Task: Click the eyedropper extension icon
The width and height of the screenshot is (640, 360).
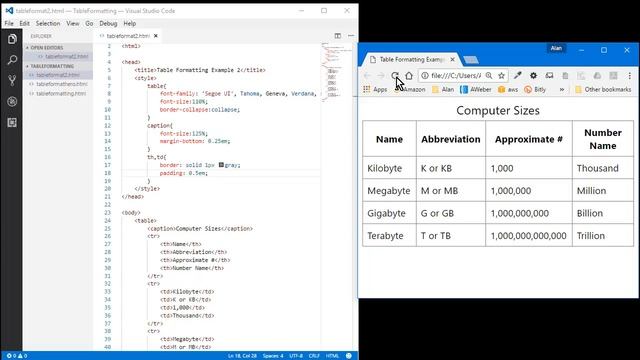Action: click(518, 76)
